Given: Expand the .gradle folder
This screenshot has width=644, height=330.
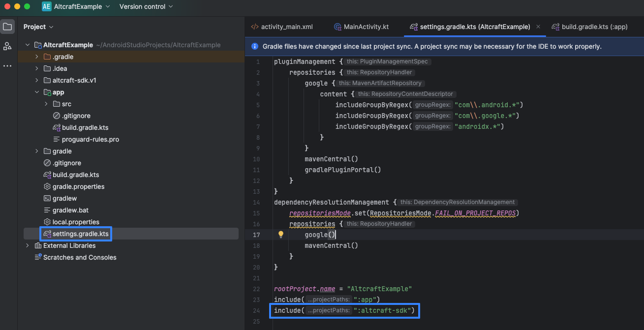Looking at the screenshot, I should 37,57.
